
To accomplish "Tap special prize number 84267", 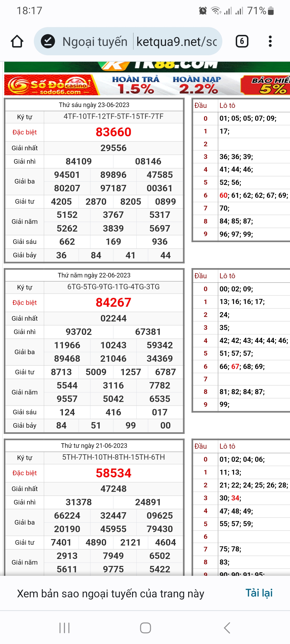I will pyautogui.click(x=113, y=302).
